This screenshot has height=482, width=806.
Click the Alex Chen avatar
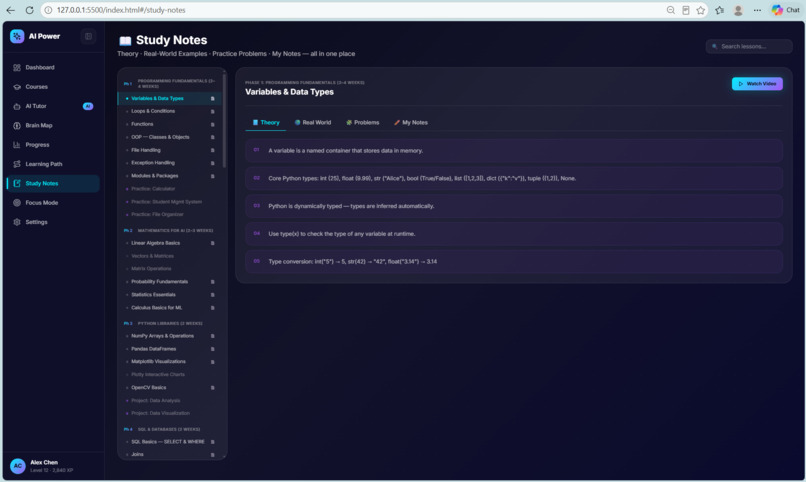click(17, 466)
